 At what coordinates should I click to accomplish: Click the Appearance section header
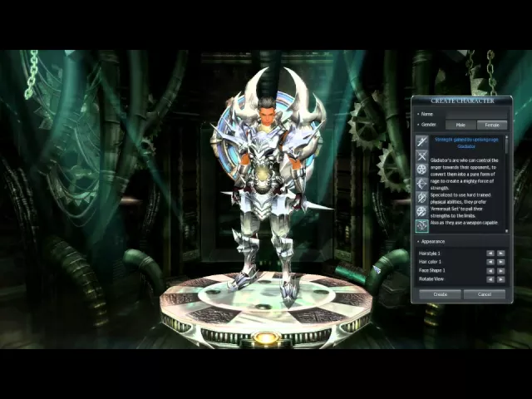tap(433, 242)
